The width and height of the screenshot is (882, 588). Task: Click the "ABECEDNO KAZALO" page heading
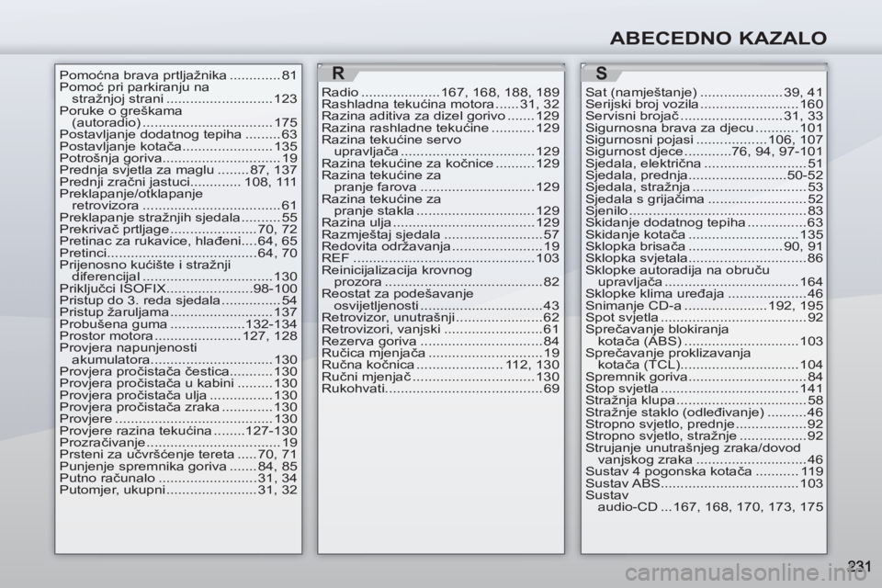(x=718, y=38)
